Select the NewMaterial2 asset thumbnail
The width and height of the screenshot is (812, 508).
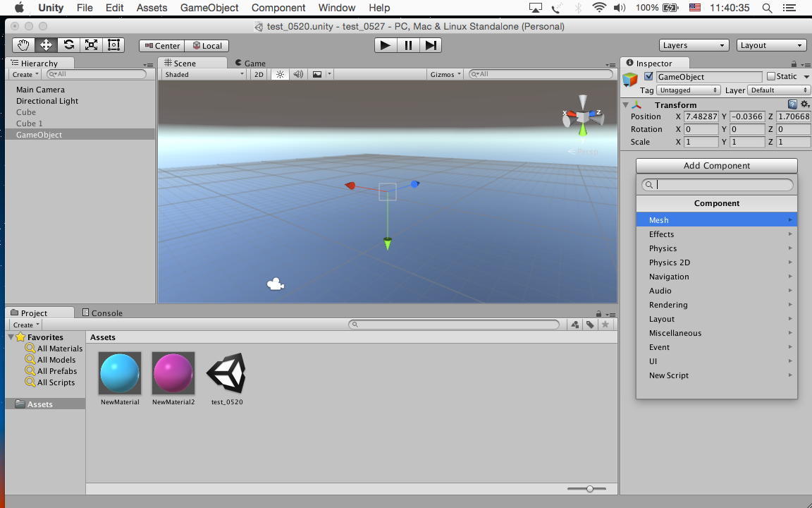click(173, 373)
